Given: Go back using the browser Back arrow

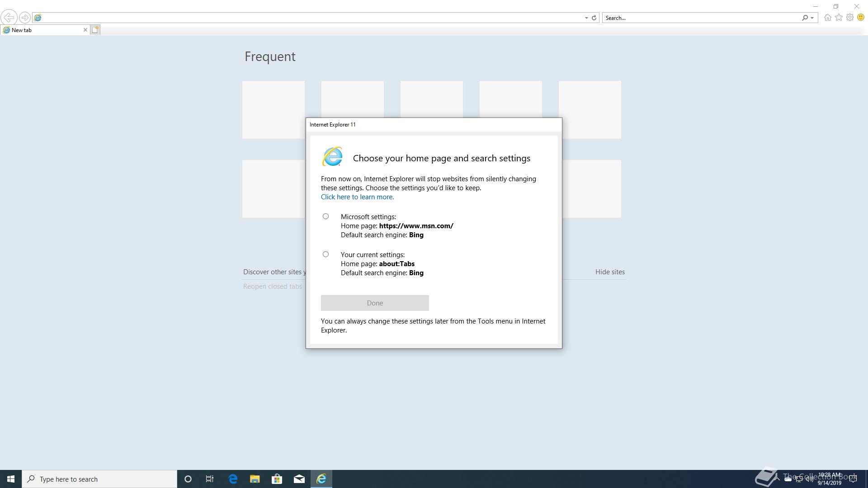Looking at the screenshot, I should point(9,18).
